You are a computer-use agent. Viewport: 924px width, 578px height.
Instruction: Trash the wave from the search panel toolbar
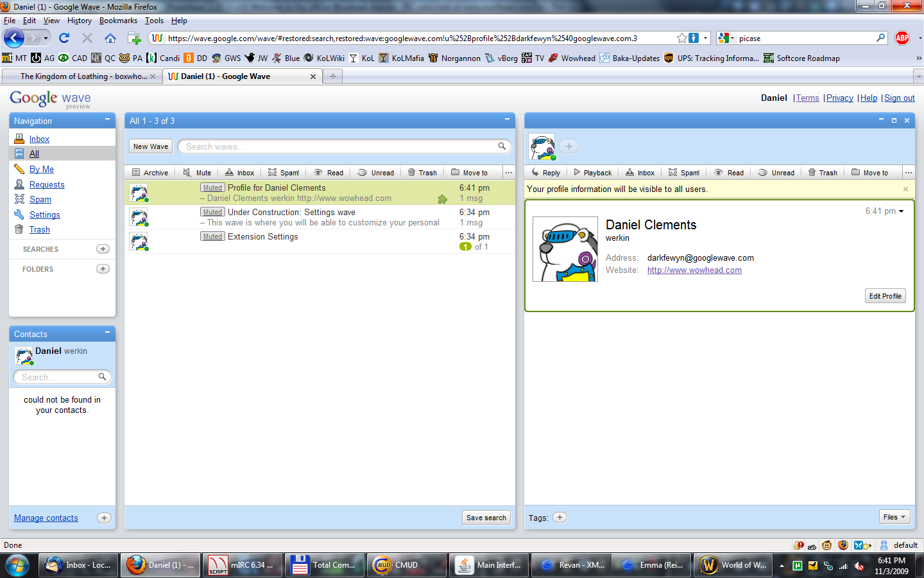tap(422, 173)
